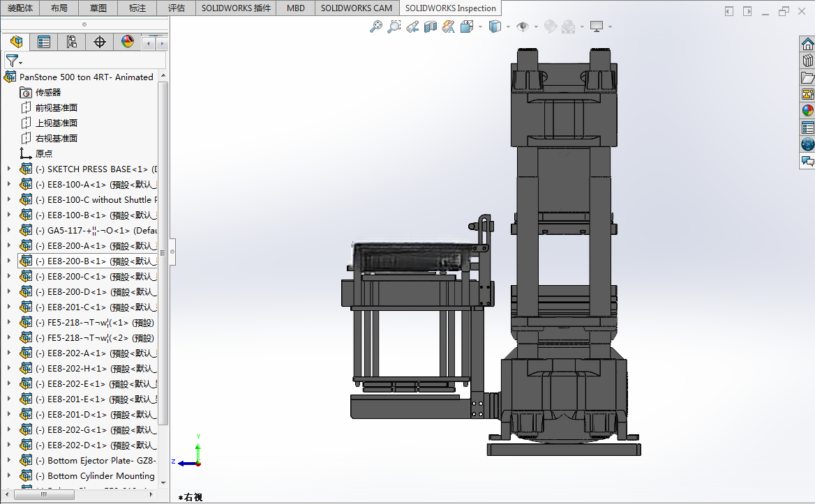The height and width of the screenshot is (504, 815).
Task: Click the Display Style icon
Action: coord(495,26)
